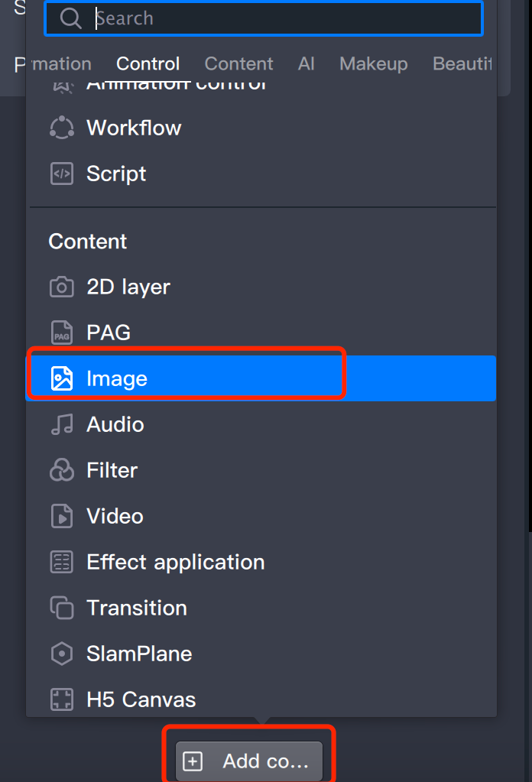This screenshot has width=532, height=782.
Task: Switch to the Content category tab
Action: pos(238,64)
